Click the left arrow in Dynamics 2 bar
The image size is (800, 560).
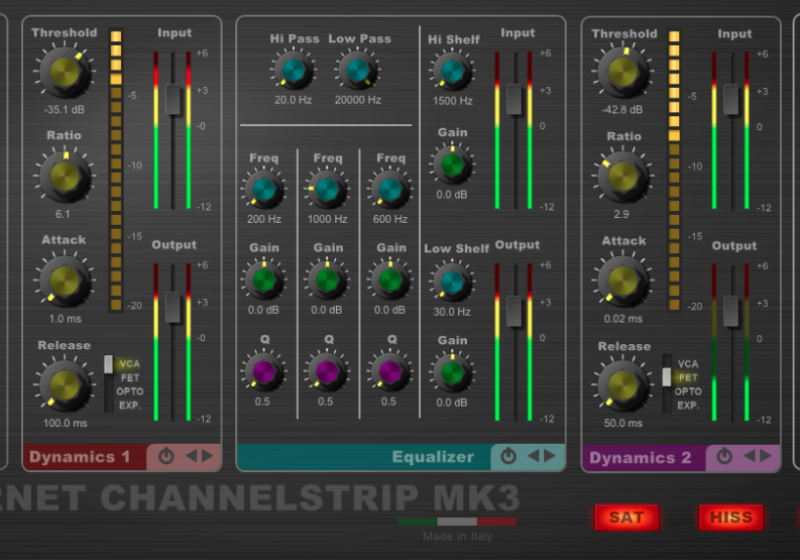(x=749, y=457)
